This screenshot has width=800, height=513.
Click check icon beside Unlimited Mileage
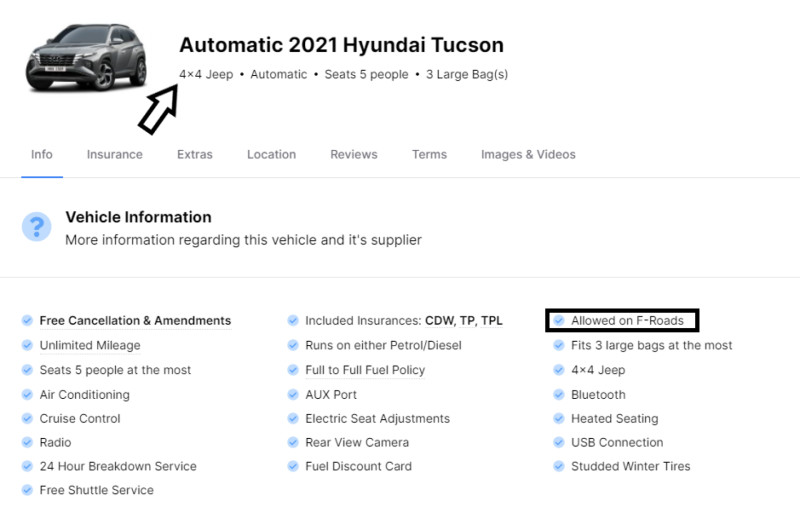27,345
